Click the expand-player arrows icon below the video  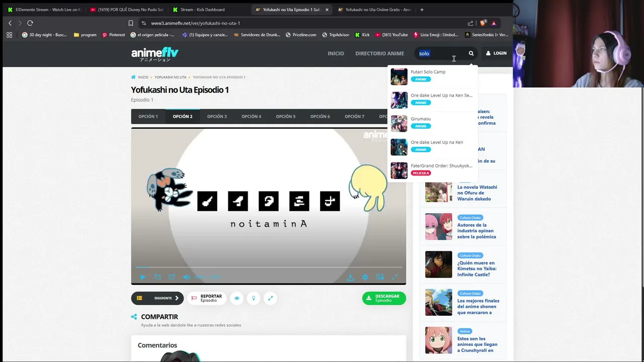coord(270,298)
